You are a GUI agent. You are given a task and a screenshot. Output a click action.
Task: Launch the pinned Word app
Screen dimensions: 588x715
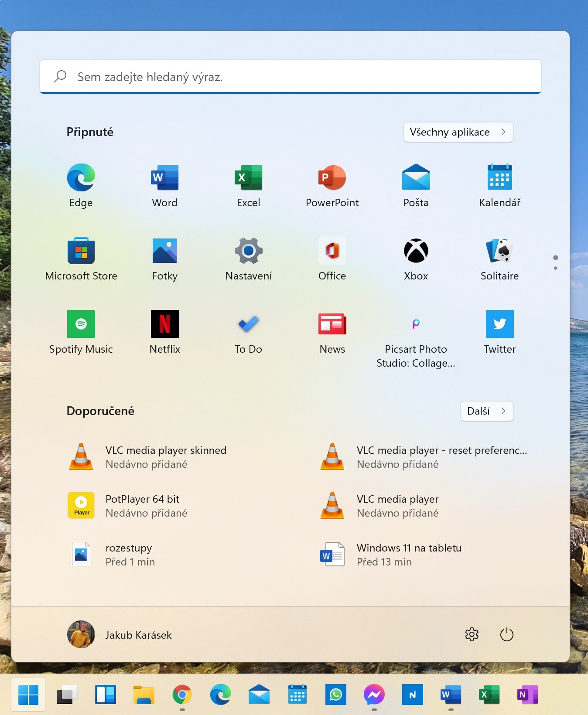click(x=165, y=186)
